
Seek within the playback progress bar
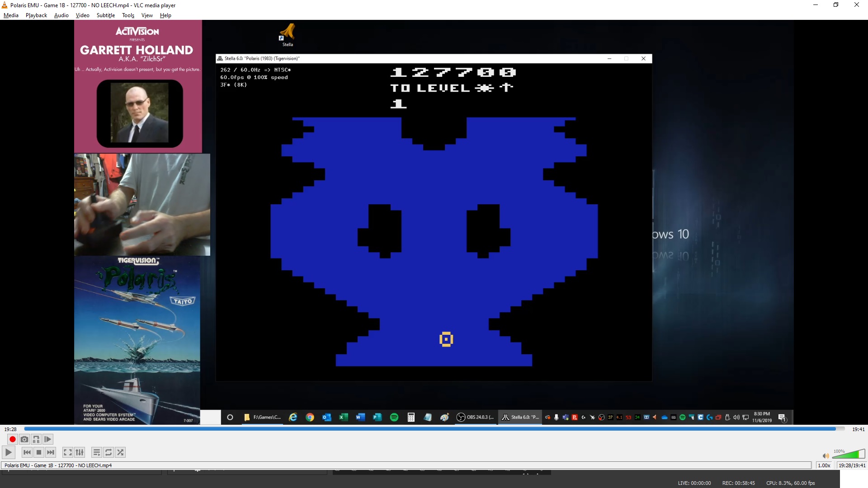434,429
